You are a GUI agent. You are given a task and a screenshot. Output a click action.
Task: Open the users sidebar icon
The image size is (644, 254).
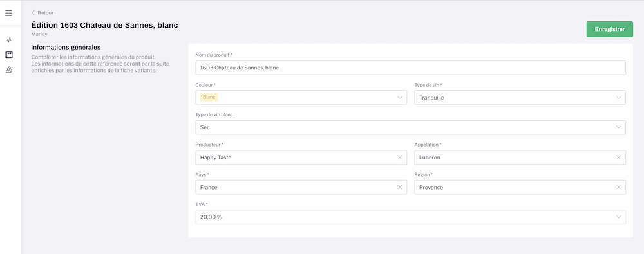[8, 69]
